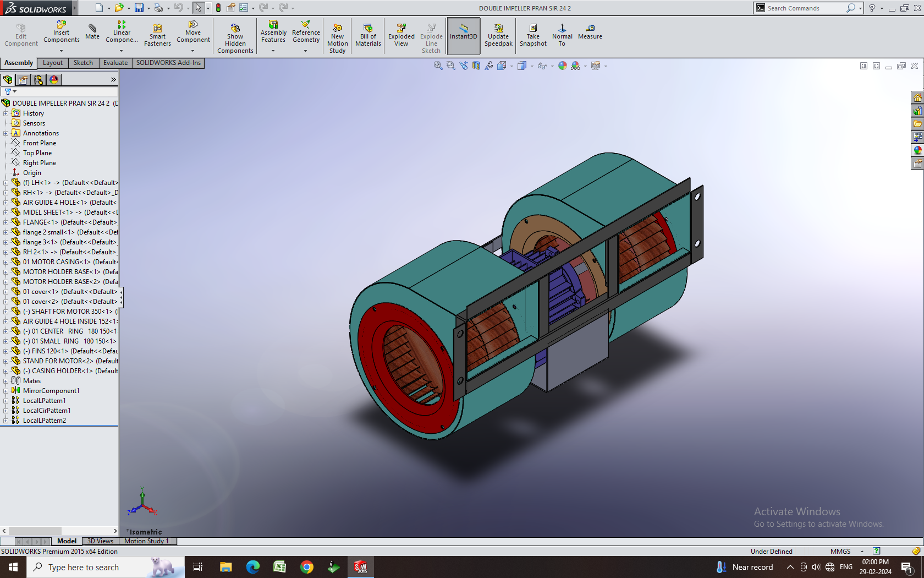Open the Motion Study 1 tab
Image resolution: width=924 pixels, height=578 pixels.
point(146,541)
